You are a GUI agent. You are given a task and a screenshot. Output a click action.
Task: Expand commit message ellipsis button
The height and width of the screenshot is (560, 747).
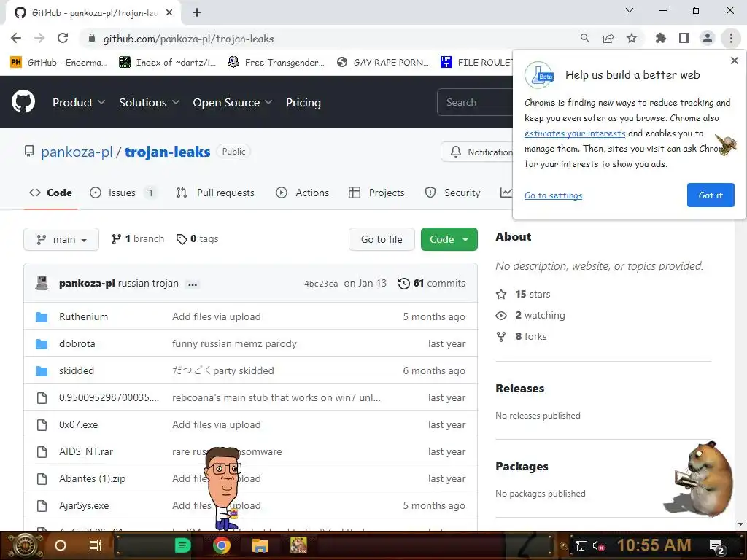point(193,284)
